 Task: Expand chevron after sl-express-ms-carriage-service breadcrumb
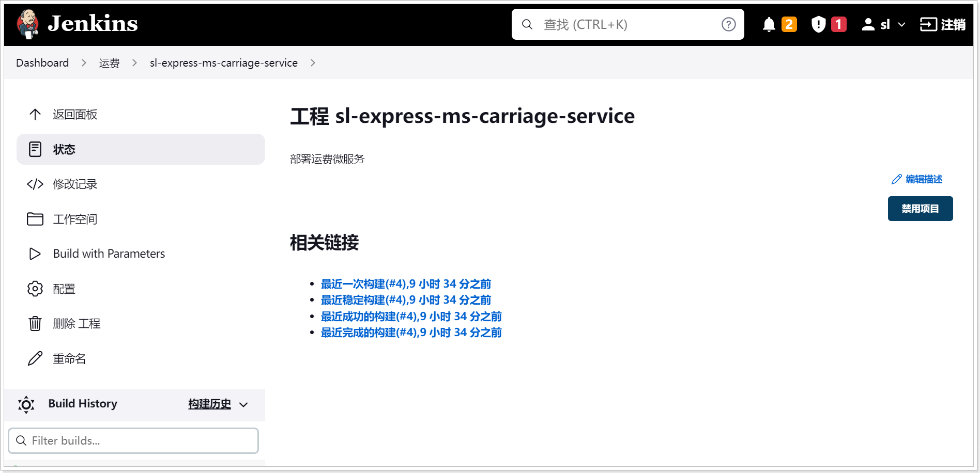tap(313, 63)
